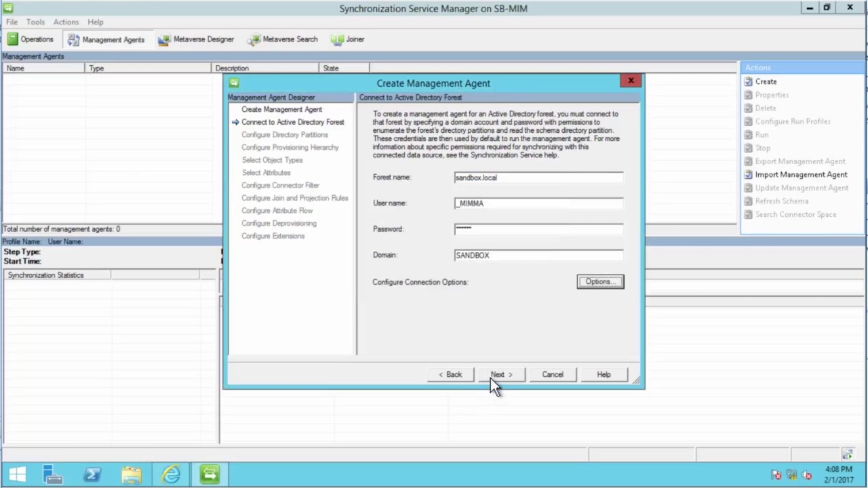Open the Help menu
The width and height of the screenshot is (868, 488).
(x=96, y=22)
